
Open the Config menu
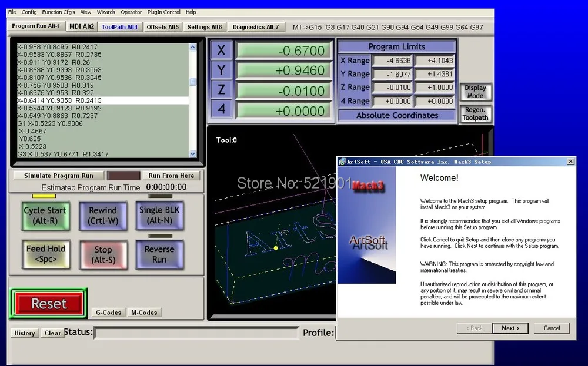point(29,12)
